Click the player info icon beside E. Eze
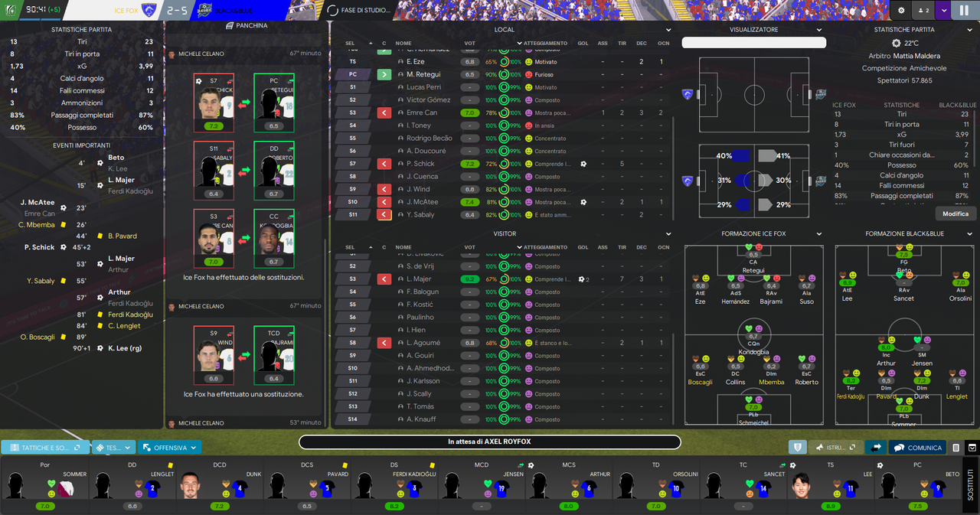The image size is (980, 515). click(400, 62)
